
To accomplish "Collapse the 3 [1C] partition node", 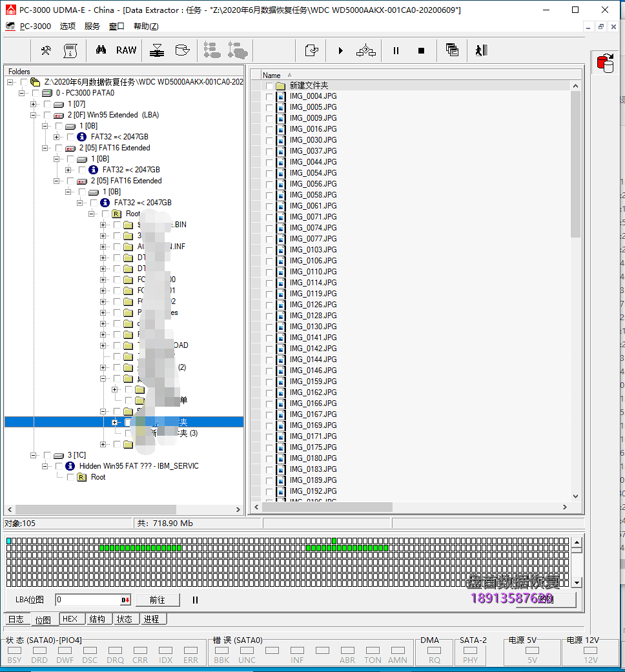I will pos(34,455).
